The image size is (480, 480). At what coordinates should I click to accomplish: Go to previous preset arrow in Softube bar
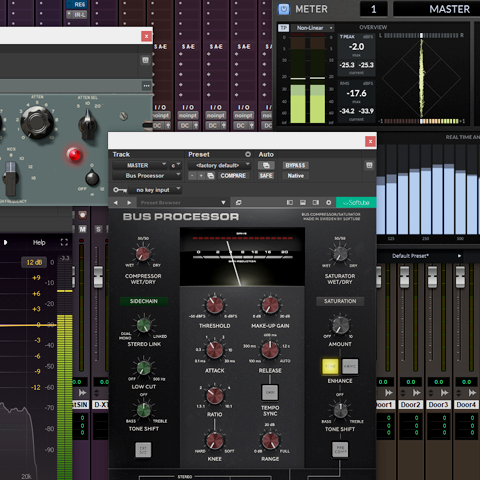(x=116, y=203)
